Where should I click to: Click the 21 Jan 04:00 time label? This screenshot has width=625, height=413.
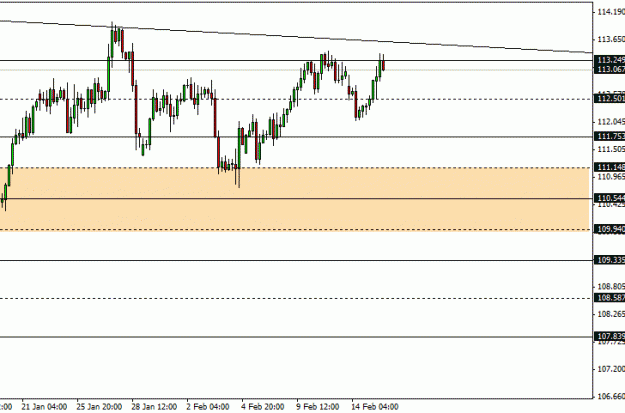coord(44,407)
